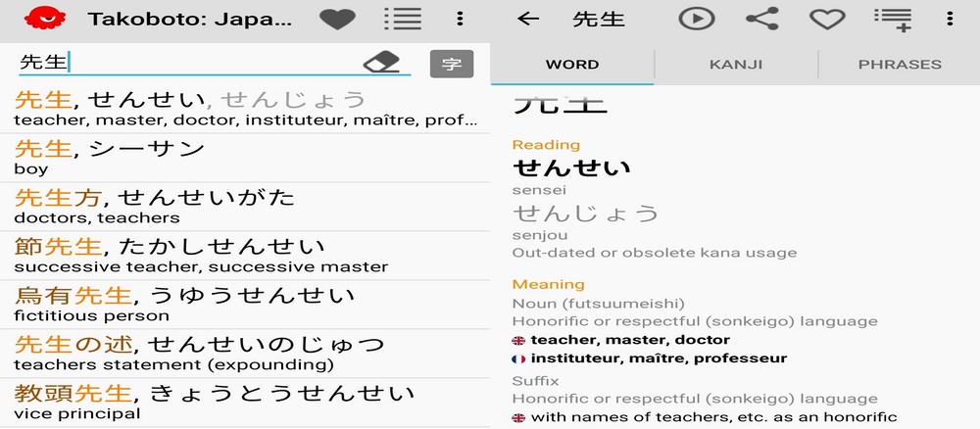Play the pronunciation audio for 先生
Viewport: 980px width, 429px height.
click(x=697, y=19)
